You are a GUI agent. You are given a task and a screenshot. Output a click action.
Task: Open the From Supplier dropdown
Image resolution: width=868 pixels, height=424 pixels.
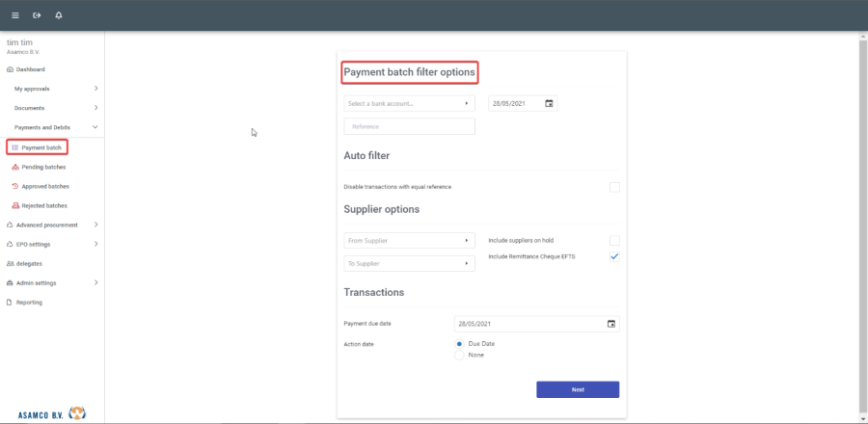[409, 240]
